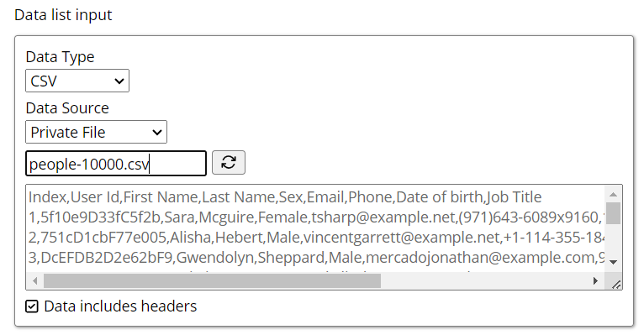Click the down arrow of the preview's vertical scrollbar
The width and height of the screenshot is (644, 335).
pyautogui.click(x=613, y=262)
